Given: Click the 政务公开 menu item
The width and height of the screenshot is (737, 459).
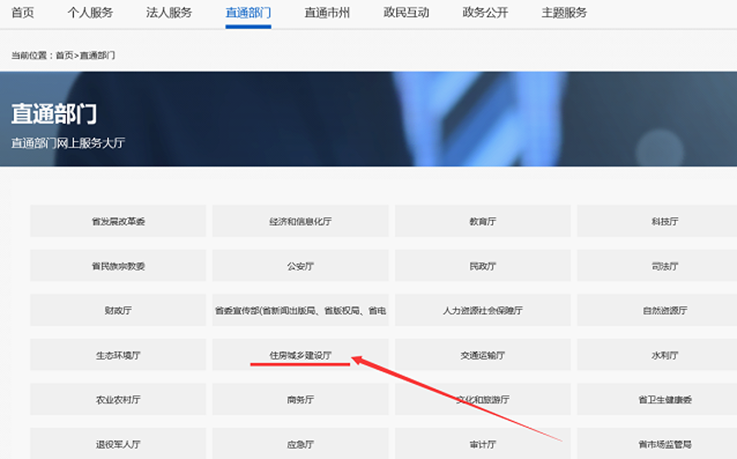Looking at the screenshot, I should [486, 13].
